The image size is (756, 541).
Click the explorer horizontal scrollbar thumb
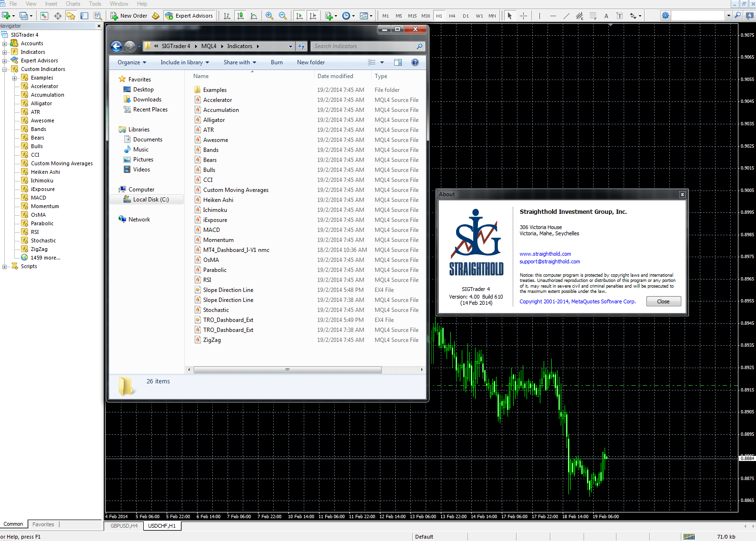(x=288, y=370)
